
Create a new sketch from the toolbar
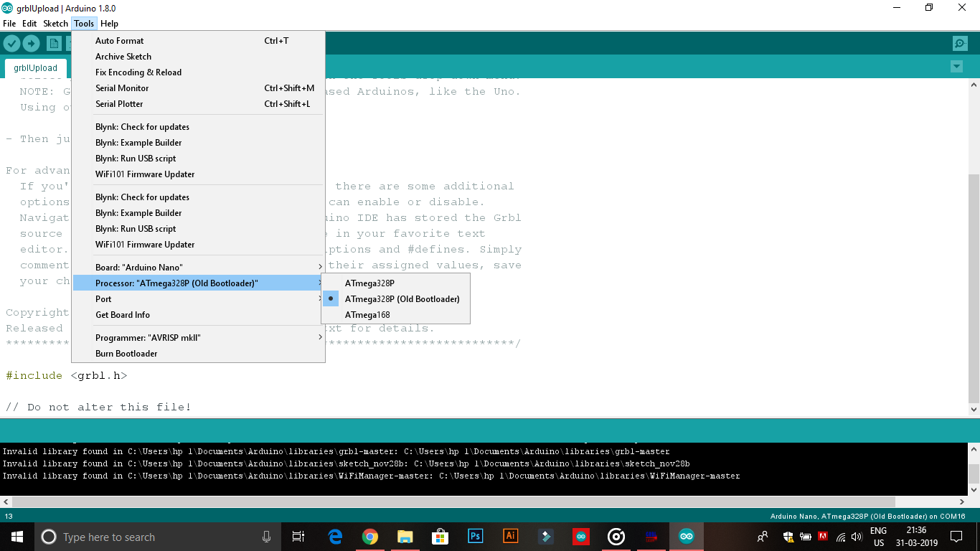pos(53,43)
